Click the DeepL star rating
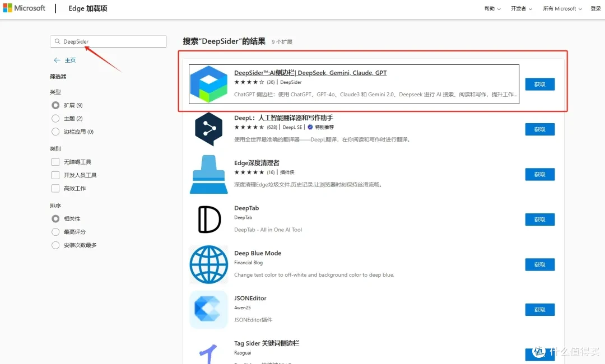Image resolution: width=605 pixels, height=364 pixels. [x=249, y=127]
